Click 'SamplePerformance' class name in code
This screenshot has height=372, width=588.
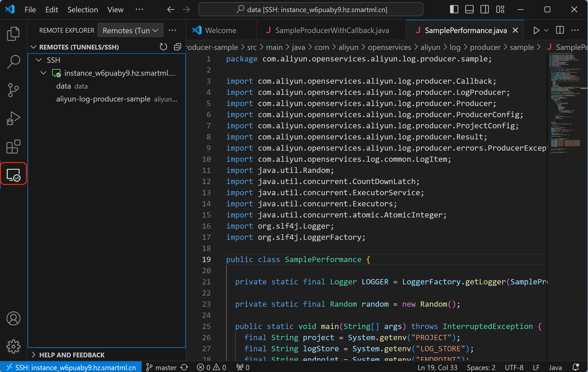point(323,259)
